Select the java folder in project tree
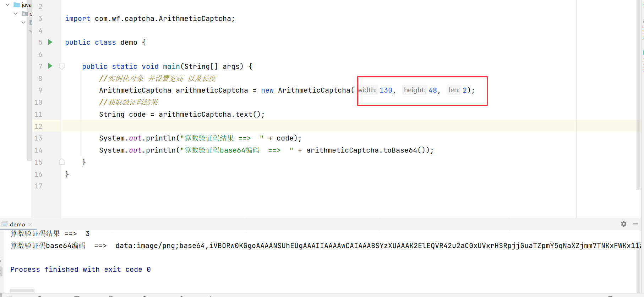 click(x=22, y=5)
